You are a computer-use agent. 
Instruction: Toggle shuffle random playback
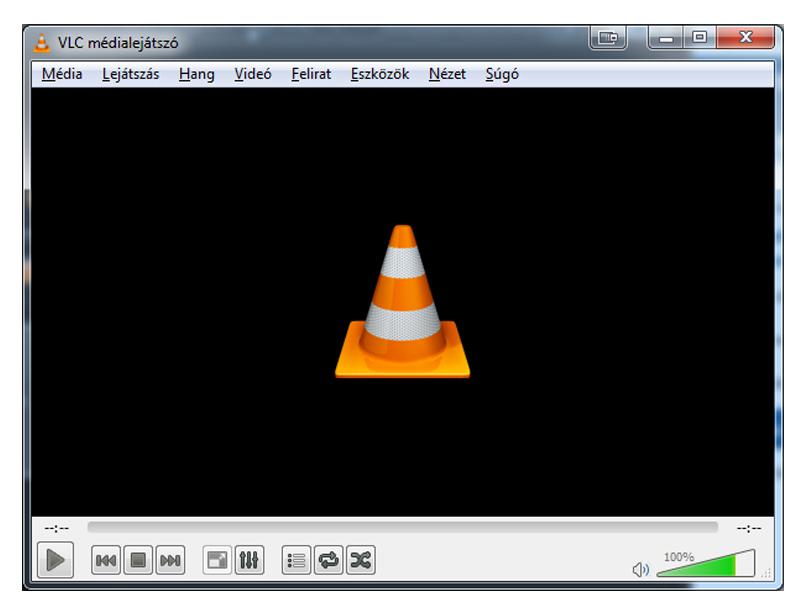361,560
